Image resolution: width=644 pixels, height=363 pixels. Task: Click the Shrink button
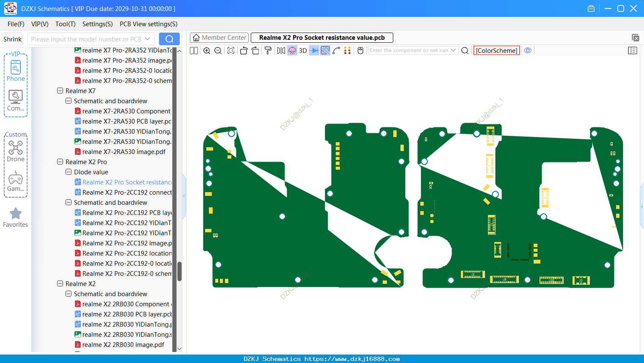pyautogui.click(x=13, y=39)
